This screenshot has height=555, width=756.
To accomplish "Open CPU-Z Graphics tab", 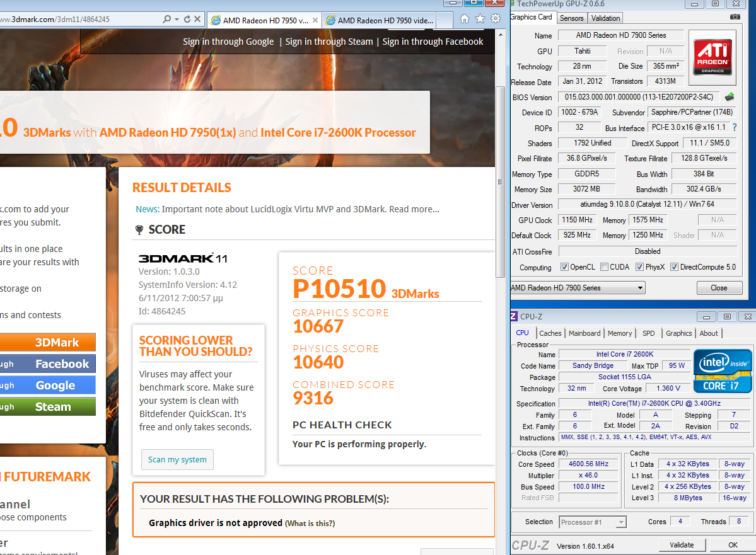I will click(x=678, y=333).
